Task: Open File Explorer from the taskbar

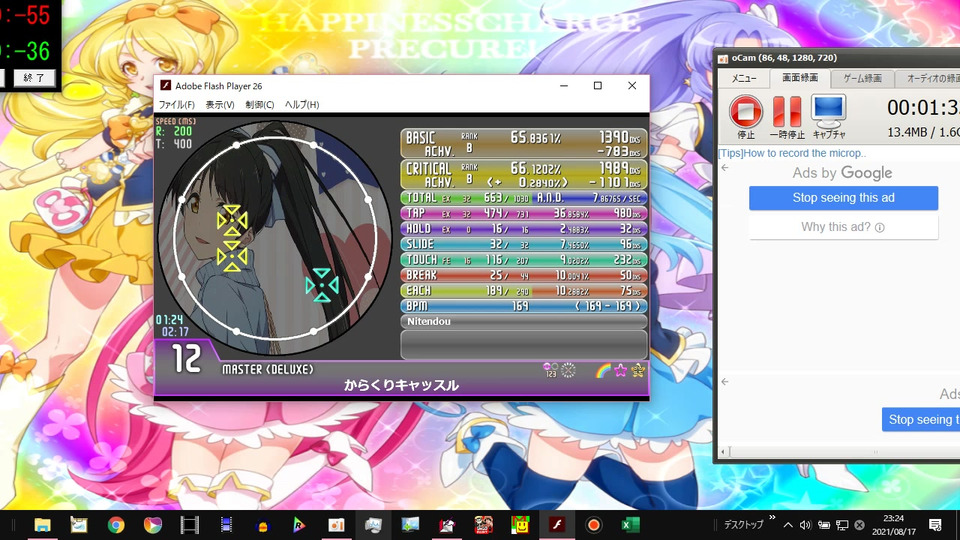Action: pyautogui.click(x=42, y=525)
